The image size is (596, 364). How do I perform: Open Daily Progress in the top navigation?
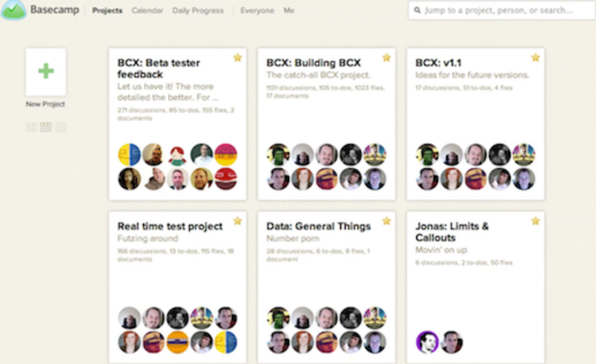[198, 10]
